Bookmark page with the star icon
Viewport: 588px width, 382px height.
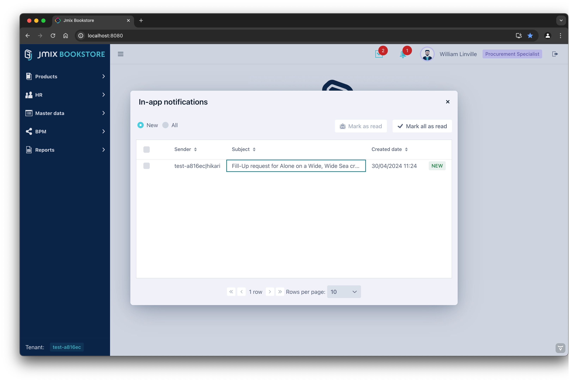(x=530, y=36)
